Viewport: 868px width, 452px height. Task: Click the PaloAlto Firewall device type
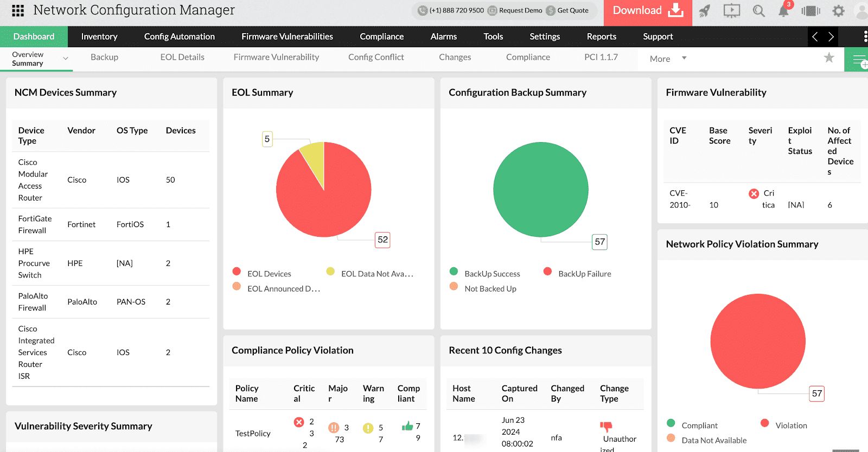click(33, 302)
